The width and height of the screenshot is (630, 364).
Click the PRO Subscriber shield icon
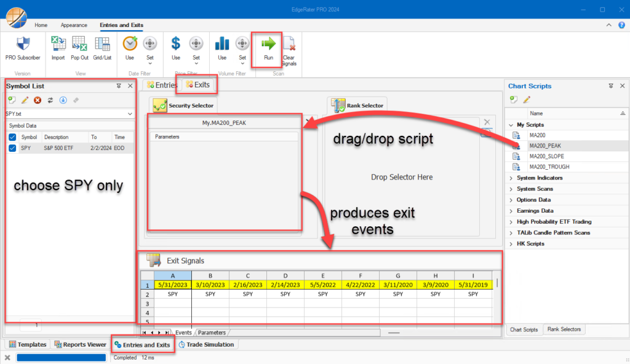23,44
